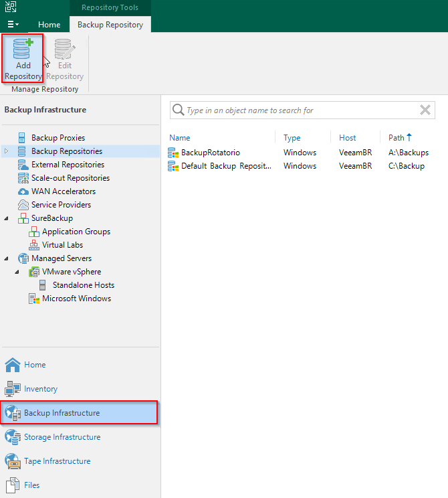Open the WAN Accelerators node

tap(63, 191)
